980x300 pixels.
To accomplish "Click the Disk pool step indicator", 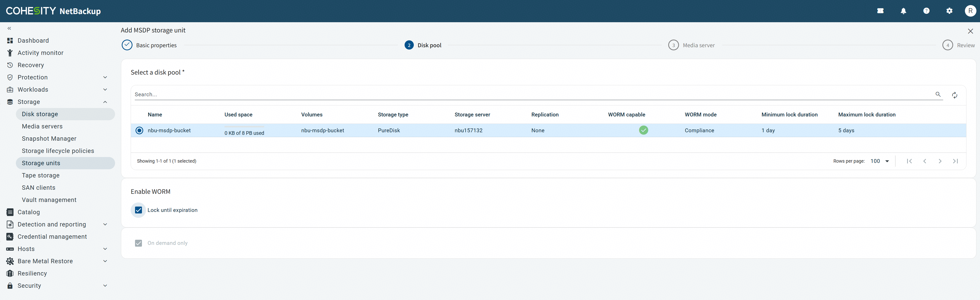I will pyautogui.click(x=423, y=45).
